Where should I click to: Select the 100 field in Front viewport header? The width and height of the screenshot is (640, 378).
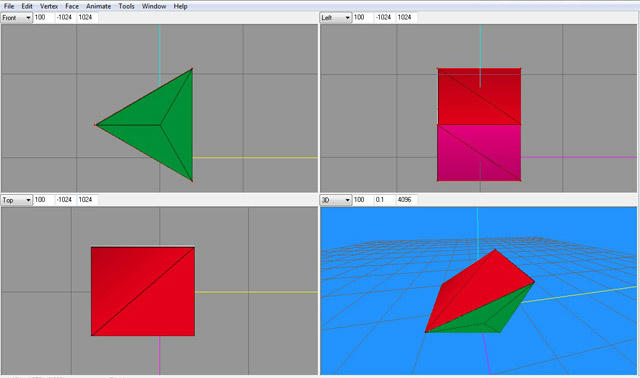(43, 18)
